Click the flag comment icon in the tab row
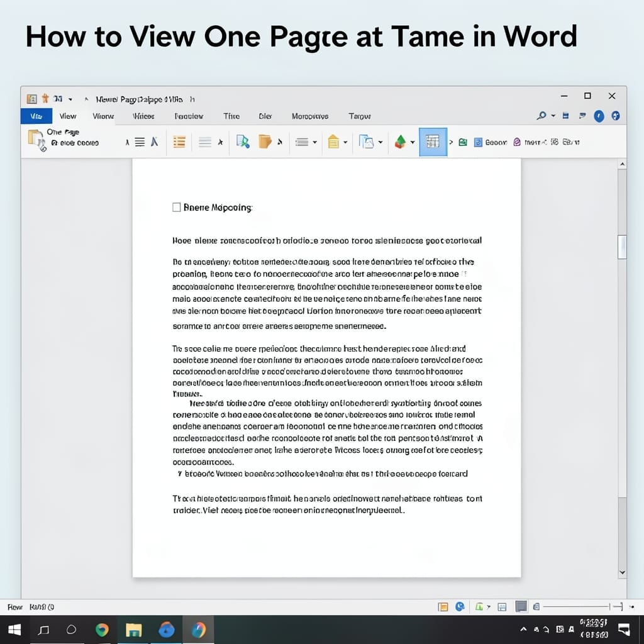Image resolution: width=644 pixels, height=644 pixels. click(582, 116)
